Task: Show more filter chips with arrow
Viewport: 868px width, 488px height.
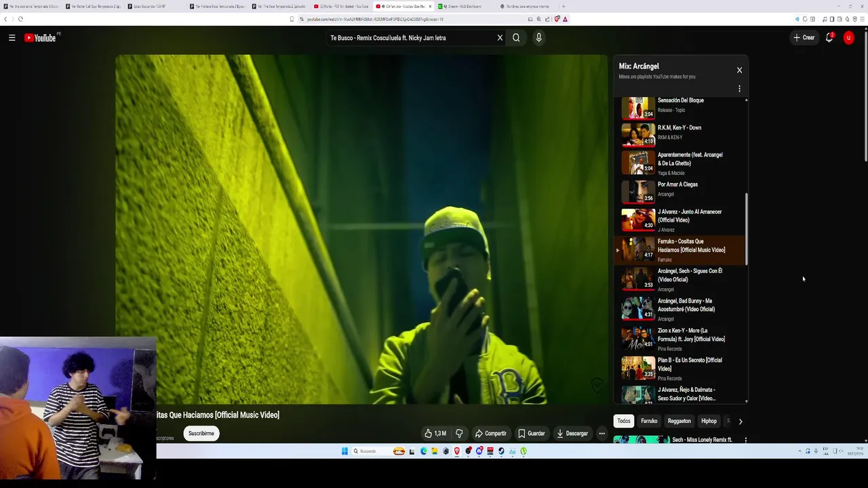Action: click(x=741, y=422)
